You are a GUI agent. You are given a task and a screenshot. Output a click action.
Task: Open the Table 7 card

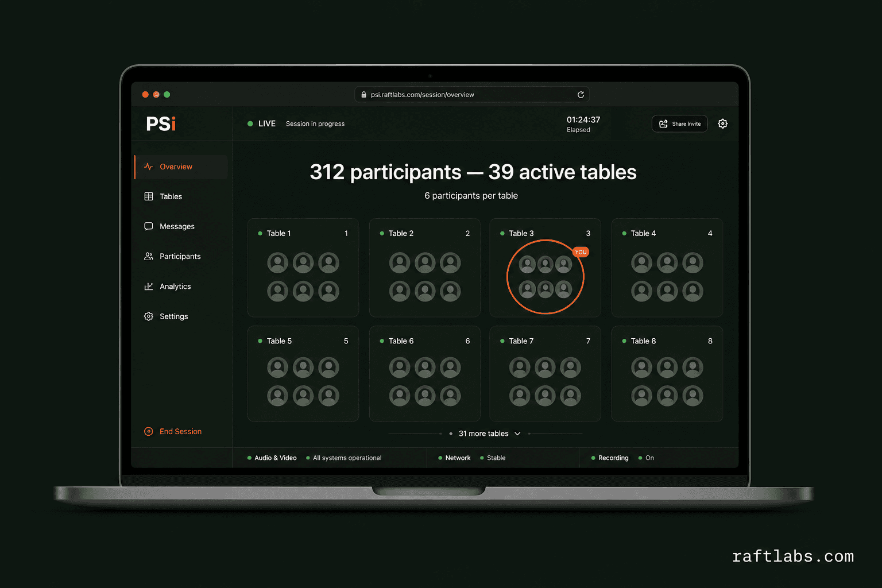(546, 374)
